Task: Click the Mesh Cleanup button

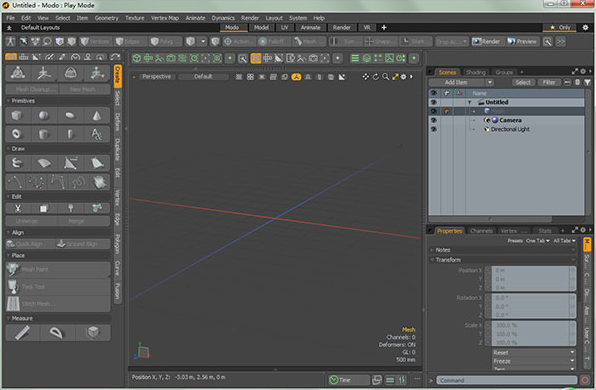Action: [32, 89]
